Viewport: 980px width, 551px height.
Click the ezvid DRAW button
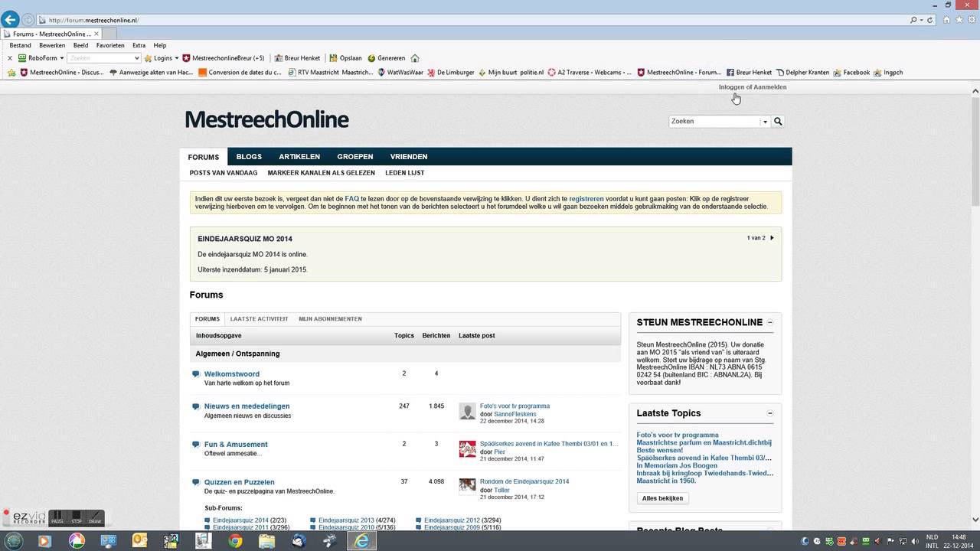95,518
